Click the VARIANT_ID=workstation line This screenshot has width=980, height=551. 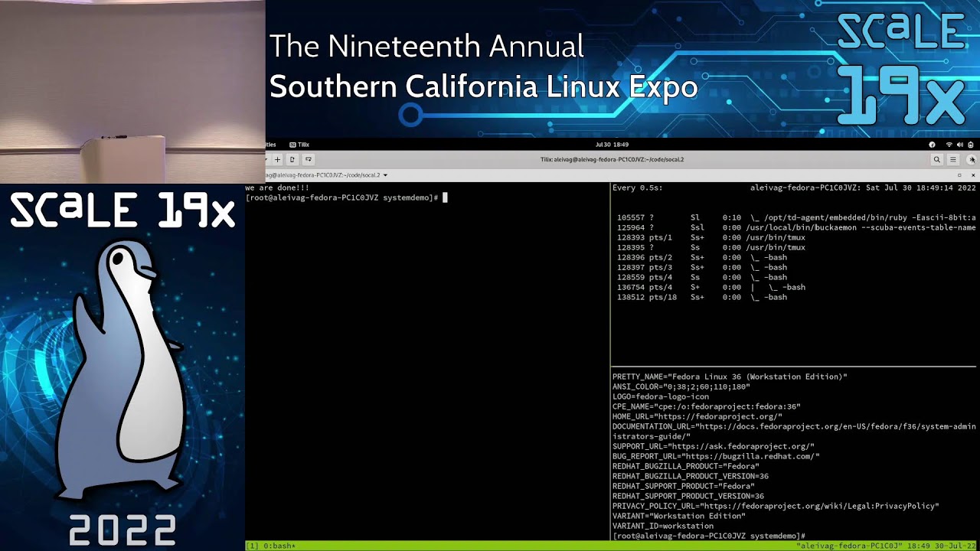[663, 526]
